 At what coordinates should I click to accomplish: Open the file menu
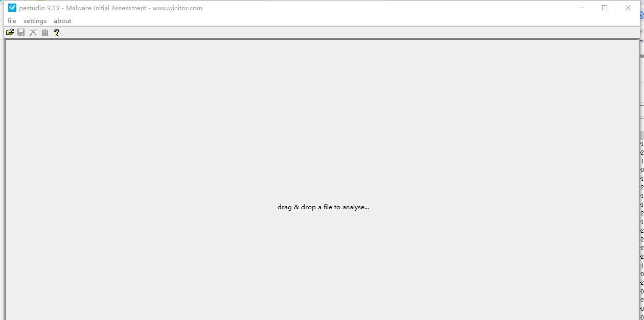click(12, 20)
